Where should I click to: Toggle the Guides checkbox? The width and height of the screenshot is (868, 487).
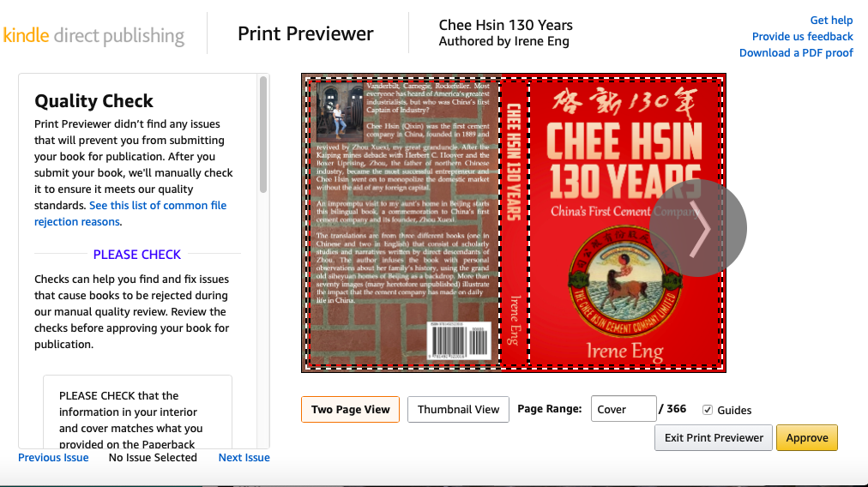pyautogui.click(x=708, y=410)
